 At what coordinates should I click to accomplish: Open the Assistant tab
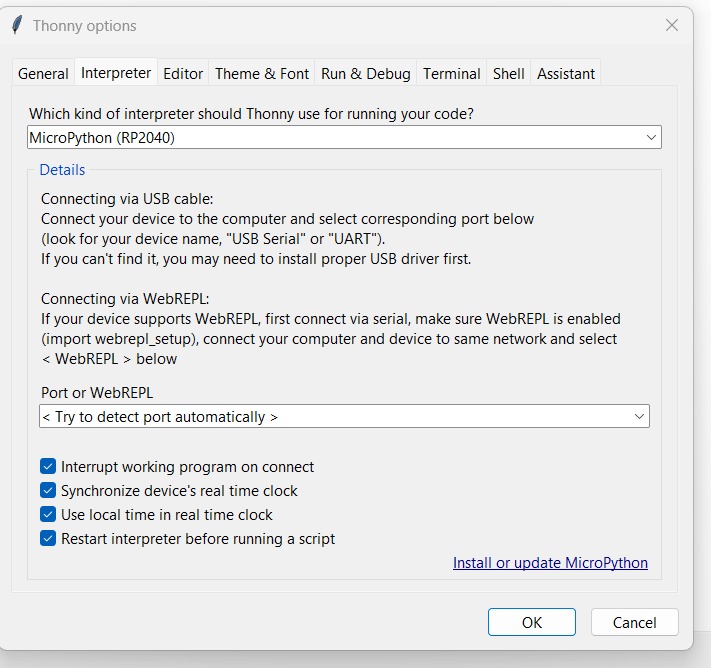(565, 74)
